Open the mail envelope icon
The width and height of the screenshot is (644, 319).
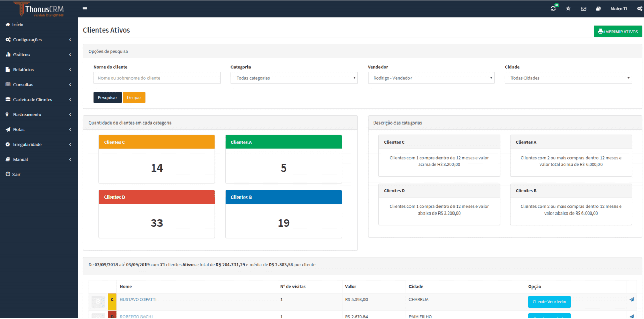(583, 9)
